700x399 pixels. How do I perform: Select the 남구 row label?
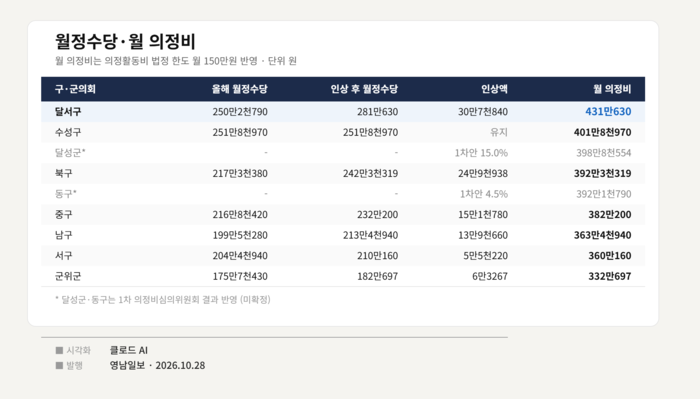pos(63,235)
